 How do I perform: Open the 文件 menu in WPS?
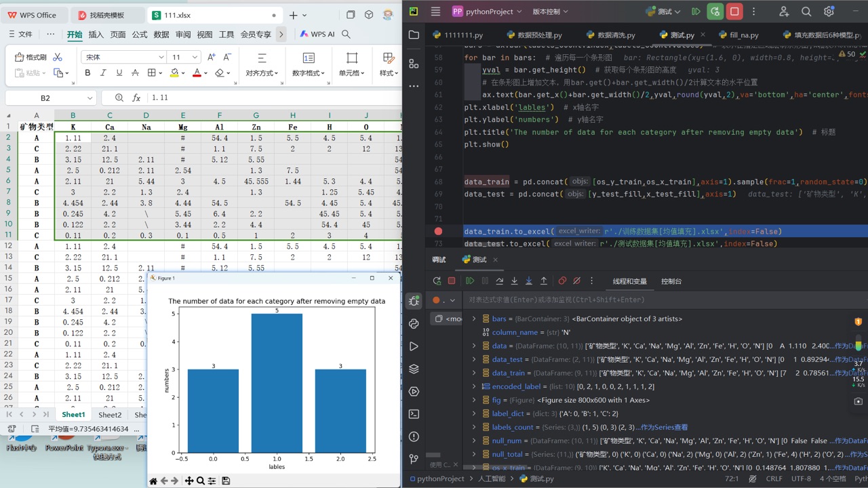20,35
